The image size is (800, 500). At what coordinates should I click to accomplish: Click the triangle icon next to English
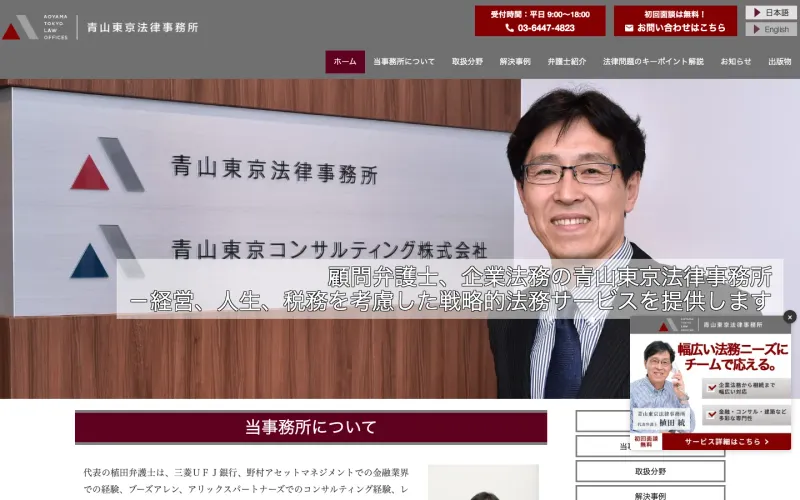pos(757,29)
